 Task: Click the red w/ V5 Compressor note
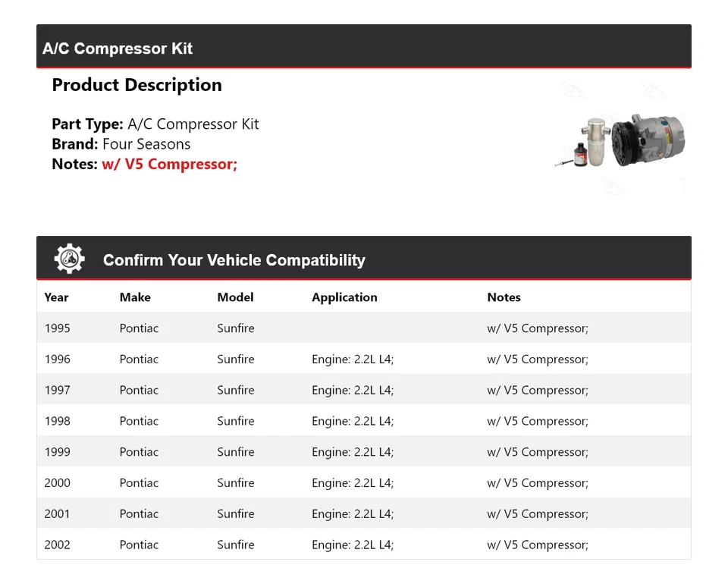169,164
